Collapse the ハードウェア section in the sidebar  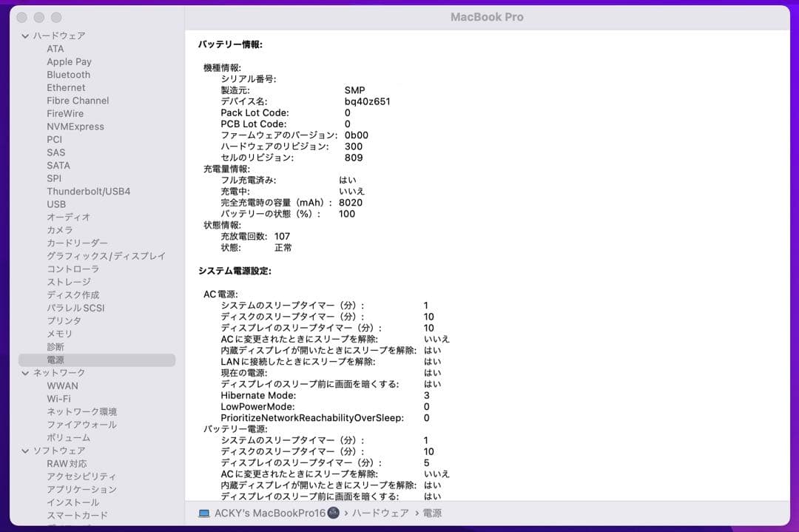click(x=24, y=35)
